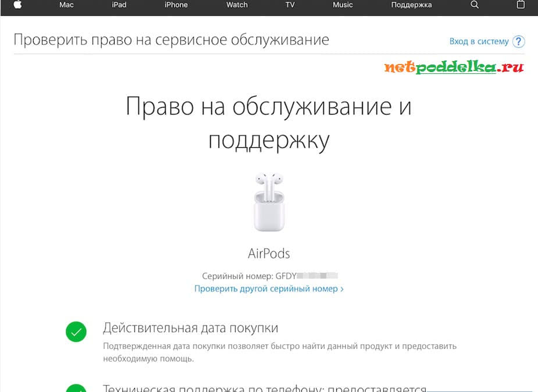Navigate to the TV section
Screen dimensions: 538x392
point(290,5)
